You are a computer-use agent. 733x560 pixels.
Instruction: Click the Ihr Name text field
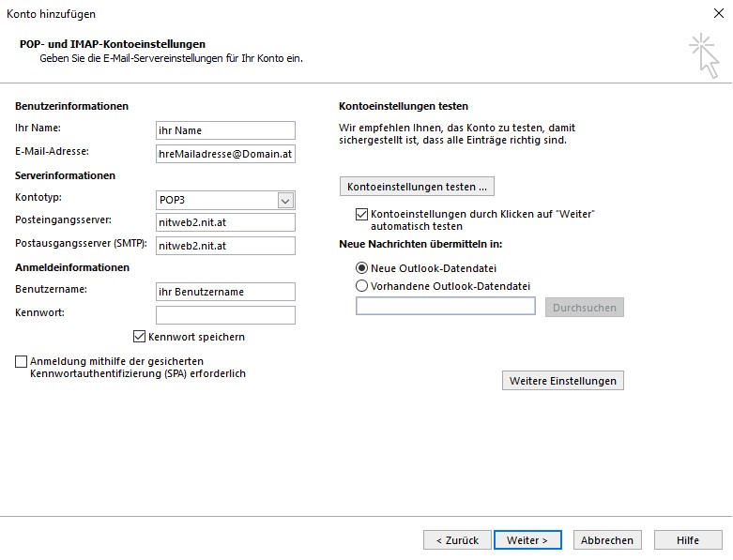click(225, 130)
